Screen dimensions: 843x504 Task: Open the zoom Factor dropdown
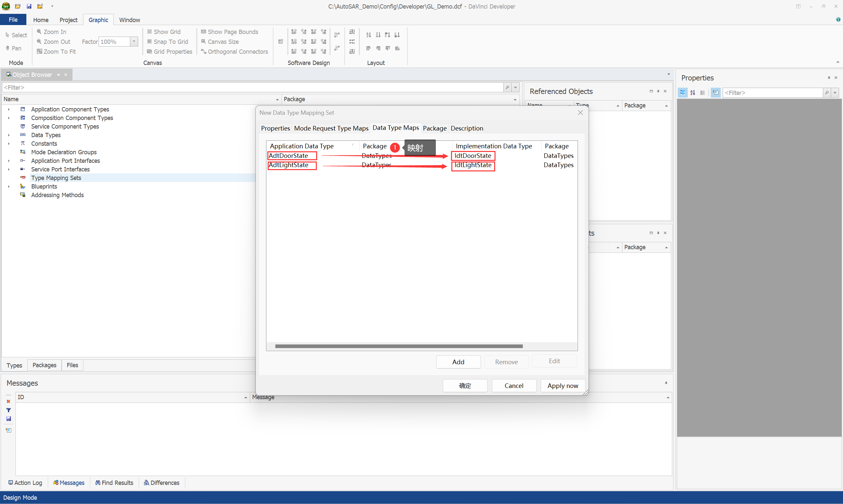[x=134, y=42]
